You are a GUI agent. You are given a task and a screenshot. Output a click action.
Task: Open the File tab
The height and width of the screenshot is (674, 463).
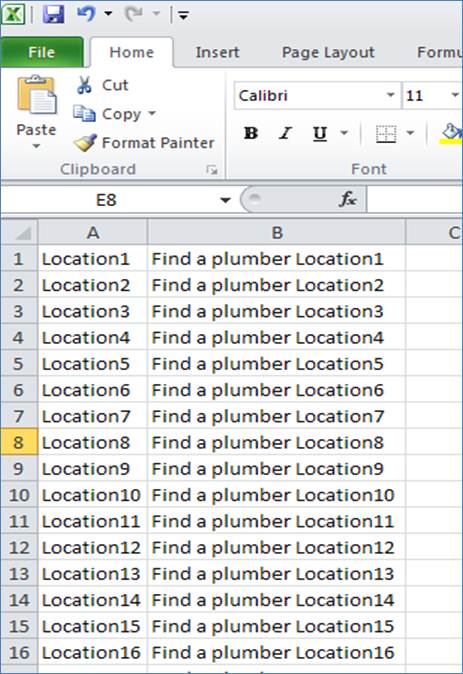pyautogui.click(x=42, y=52)
